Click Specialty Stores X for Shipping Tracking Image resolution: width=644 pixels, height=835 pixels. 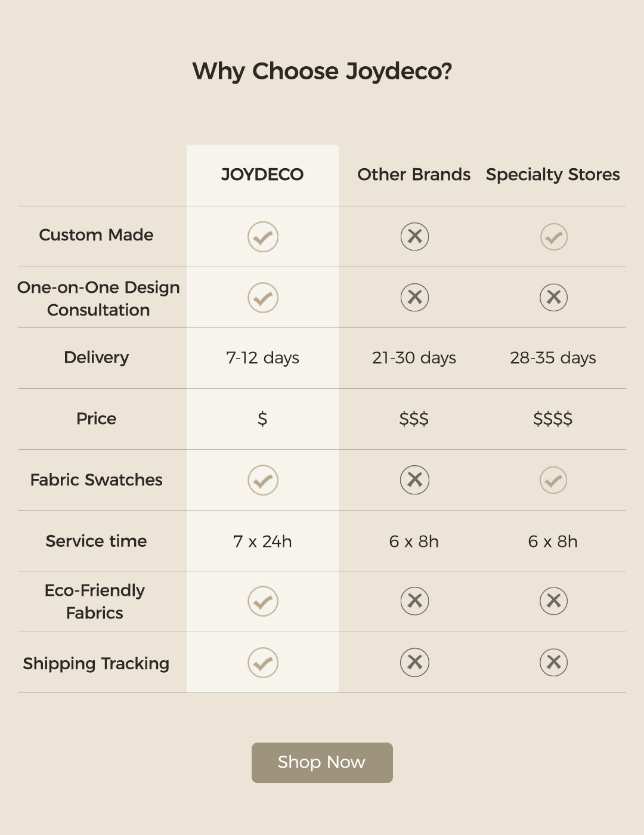tap(553, 663)
